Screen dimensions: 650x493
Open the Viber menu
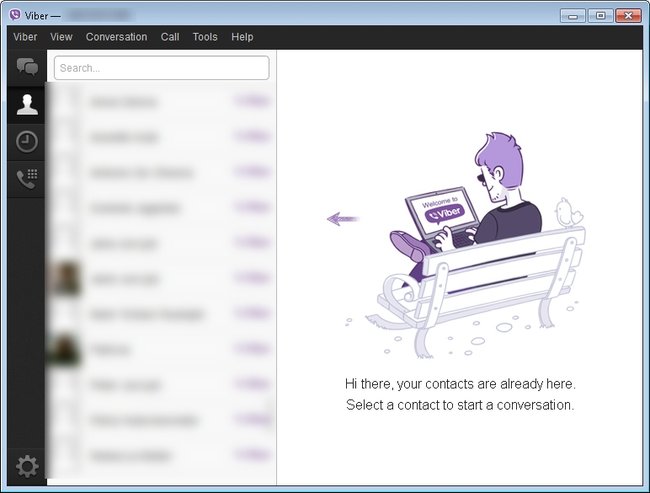[x=25, y=37]
